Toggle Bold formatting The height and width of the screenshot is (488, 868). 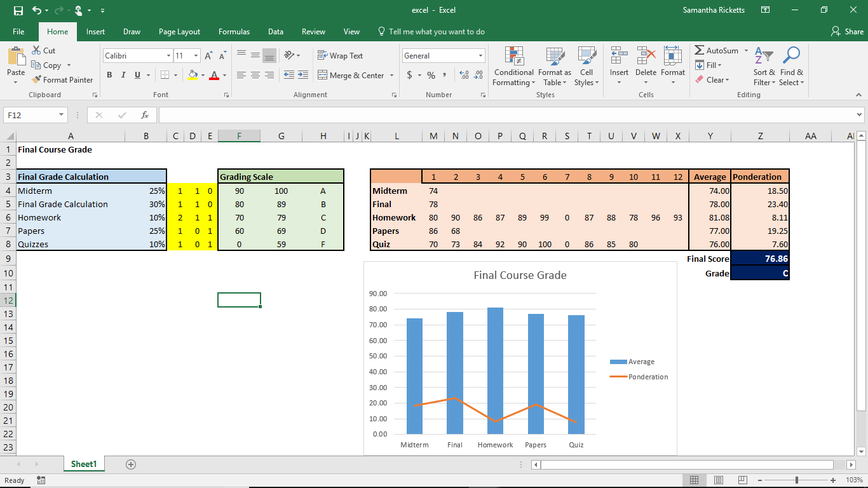pos(109,75)
